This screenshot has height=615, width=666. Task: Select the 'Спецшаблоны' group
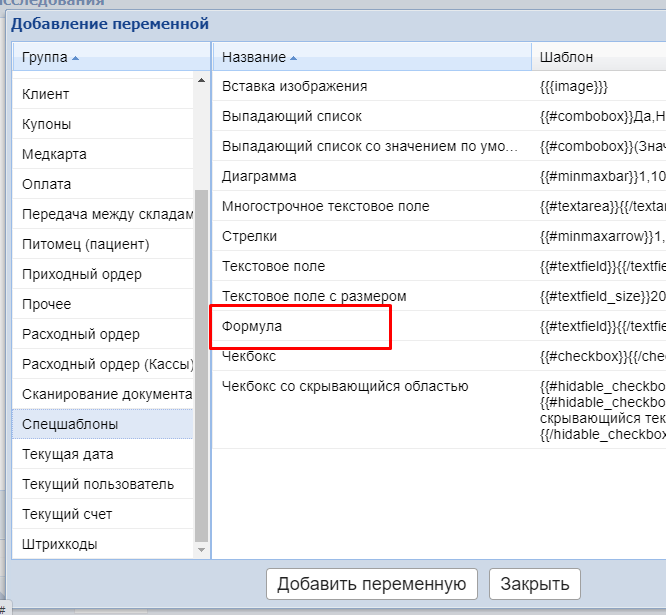point(70,424)
